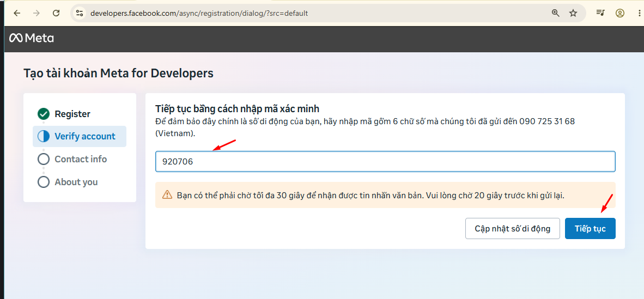The width and height of the screenshot is (644, 299).
Task: Click the warning triangle icon in notice
Action: [167, 194]
